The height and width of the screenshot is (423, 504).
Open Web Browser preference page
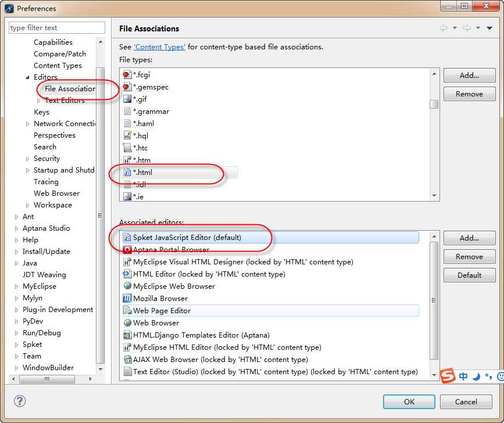[x=56, y=193]
